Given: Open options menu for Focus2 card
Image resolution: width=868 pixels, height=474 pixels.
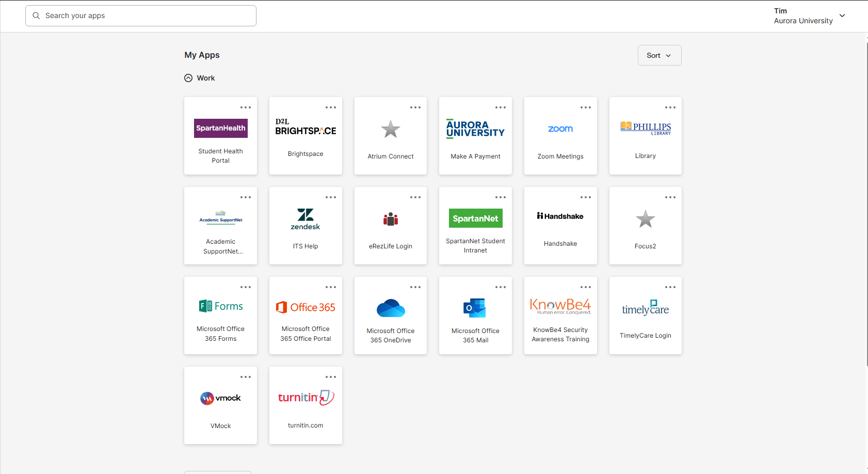Looking at the screenshot, I should pos(670,197).
